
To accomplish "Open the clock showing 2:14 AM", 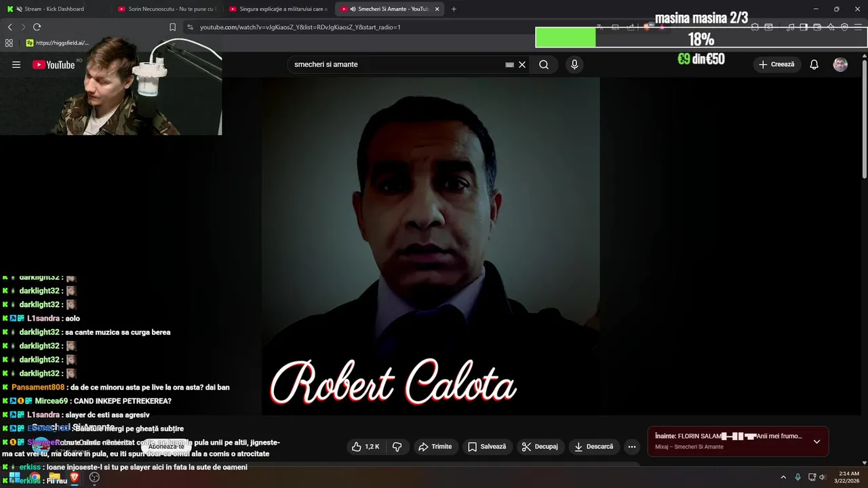I will click(848, 477).
